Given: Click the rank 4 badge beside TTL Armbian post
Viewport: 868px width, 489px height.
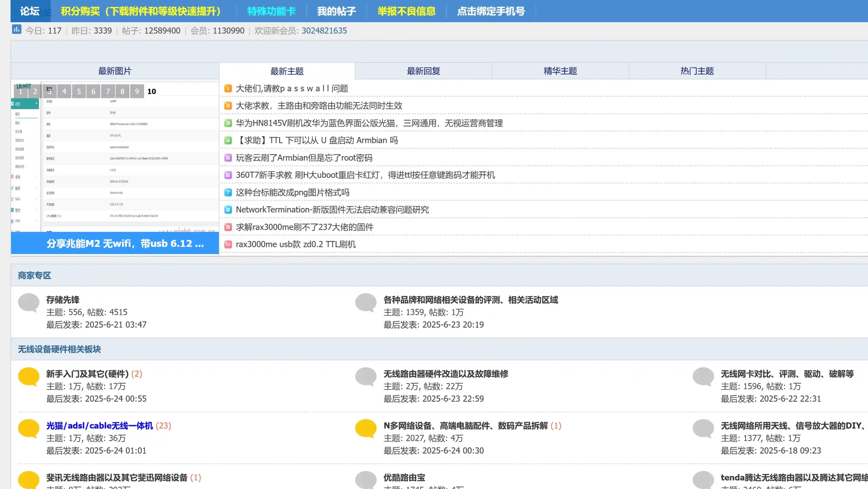Looking at the screenshot, I should tap(228, 140).
